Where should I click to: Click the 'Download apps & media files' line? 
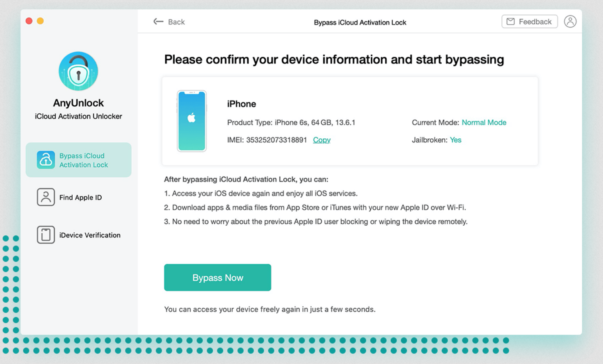(x=315, y=207)
